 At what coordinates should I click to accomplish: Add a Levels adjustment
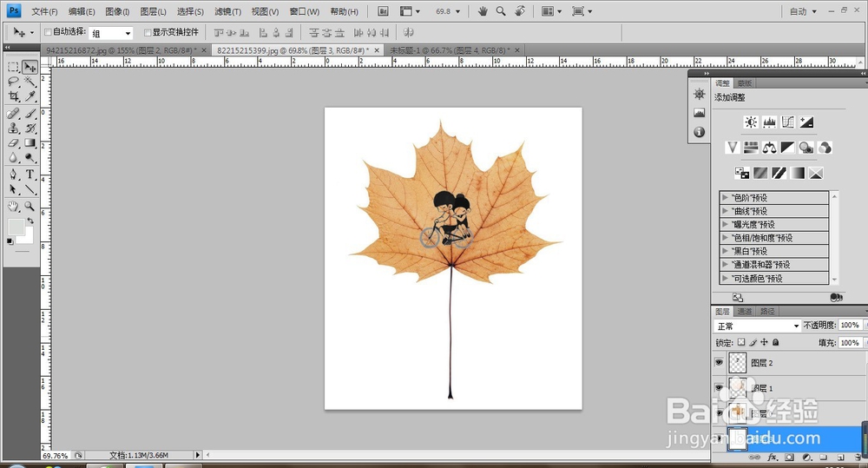(769, 122)
